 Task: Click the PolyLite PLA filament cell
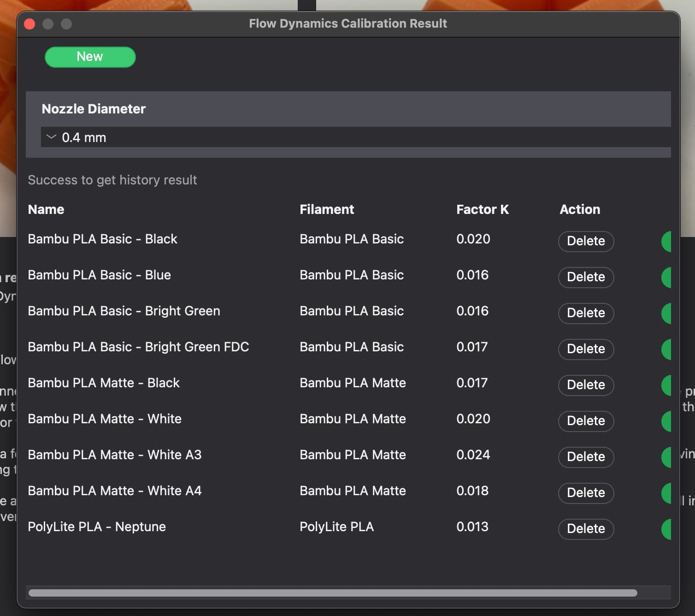click(x=336, y=527)
